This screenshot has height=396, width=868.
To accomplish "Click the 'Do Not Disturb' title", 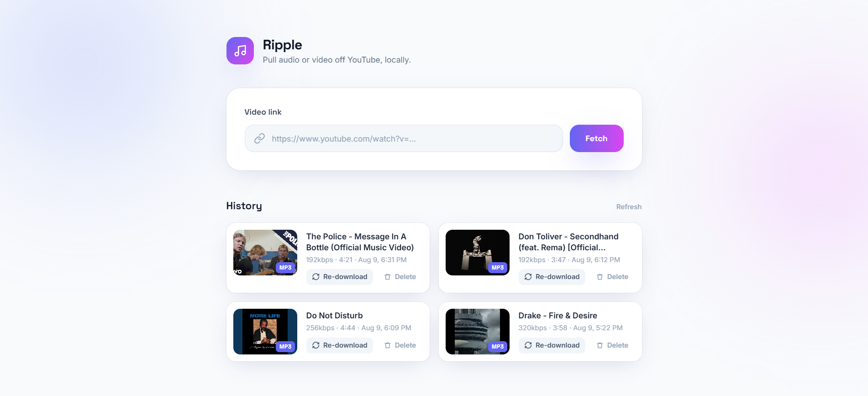I will point(334,316).
